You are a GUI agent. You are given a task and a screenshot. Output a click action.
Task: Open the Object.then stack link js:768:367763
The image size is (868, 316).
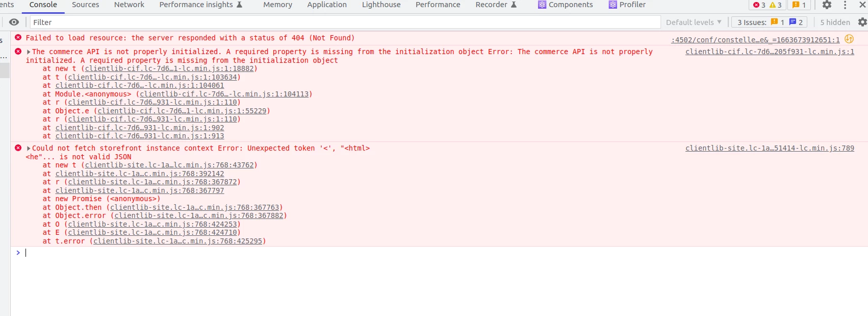(195, 207)
